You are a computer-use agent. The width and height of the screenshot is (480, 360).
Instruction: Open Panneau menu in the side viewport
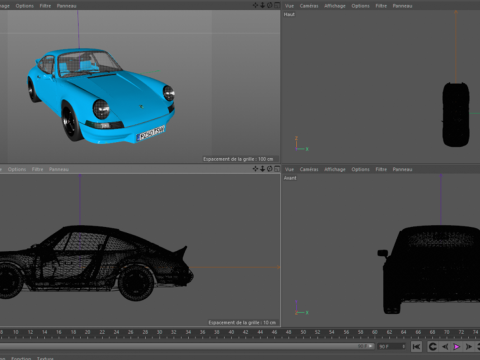pyautogui.click(x=59, y=169)
